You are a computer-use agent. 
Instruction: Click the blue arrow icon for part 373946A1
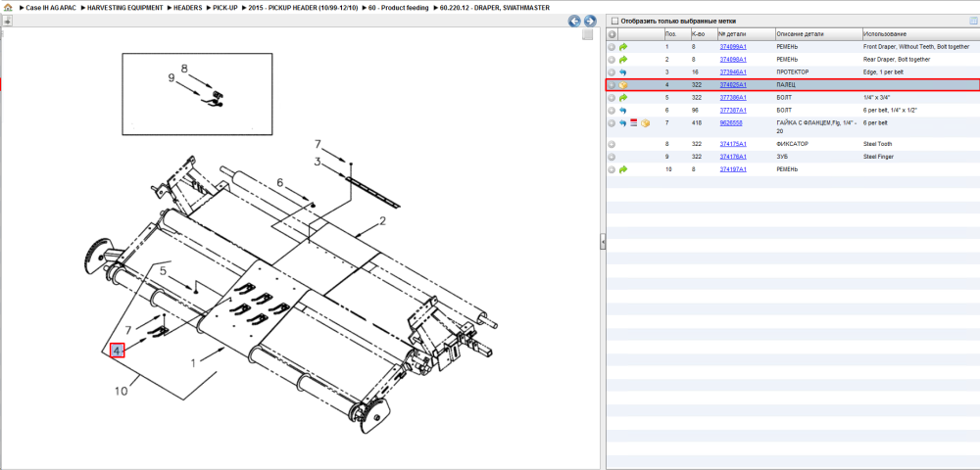(x=623, y=72)
